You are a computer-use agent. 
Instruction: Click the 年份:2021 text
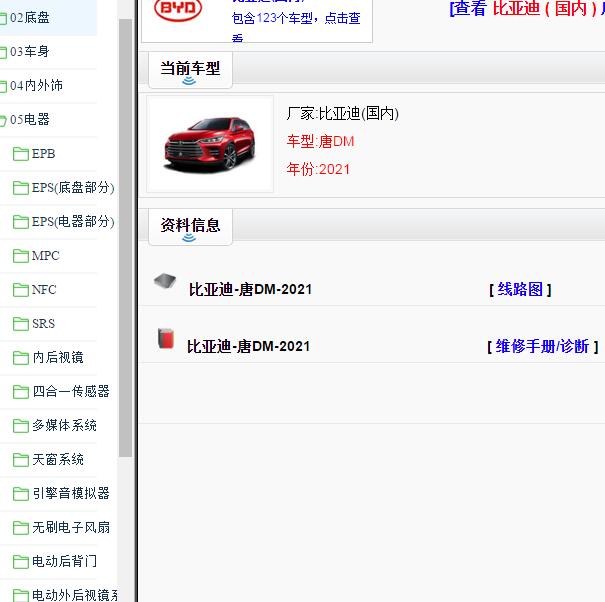pos(318,169)
